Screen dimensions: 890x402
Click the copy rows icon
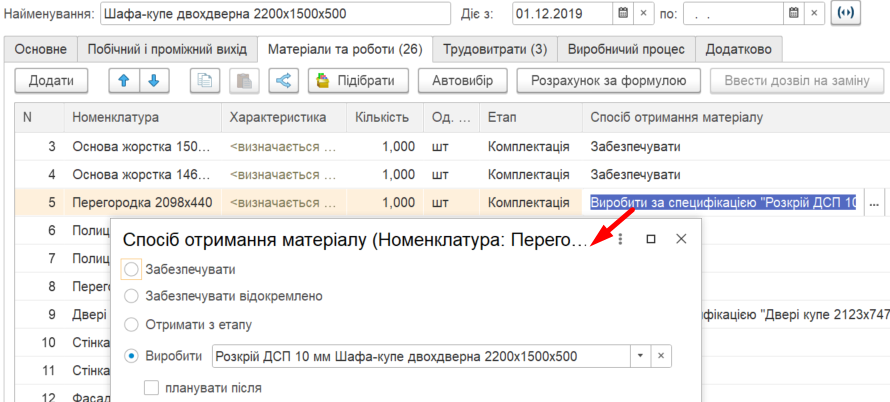(204, 81)
